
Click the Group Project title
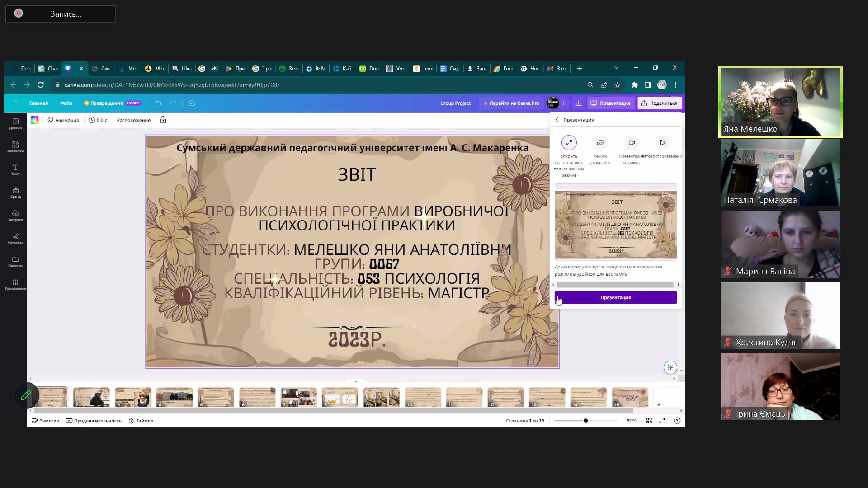(x=455, y=103)
